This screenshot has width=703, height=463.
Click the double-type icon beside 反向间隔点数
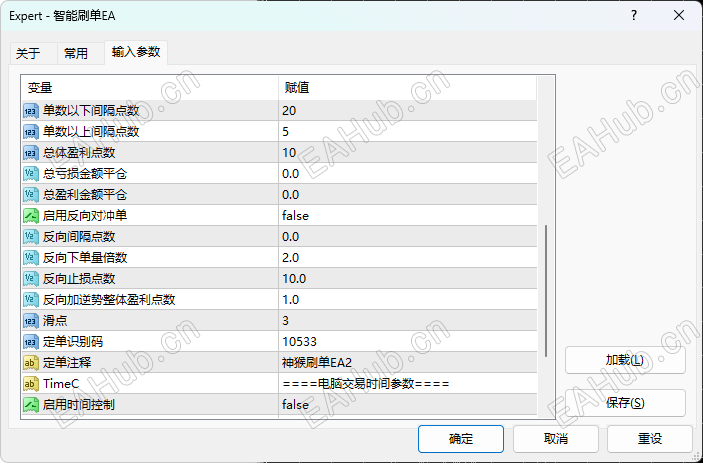point(31,237)
